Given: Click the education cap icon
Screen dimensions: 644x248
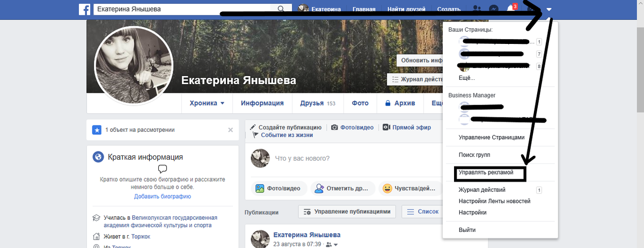Looking at the screenshot, I should (x=96, y=218).
